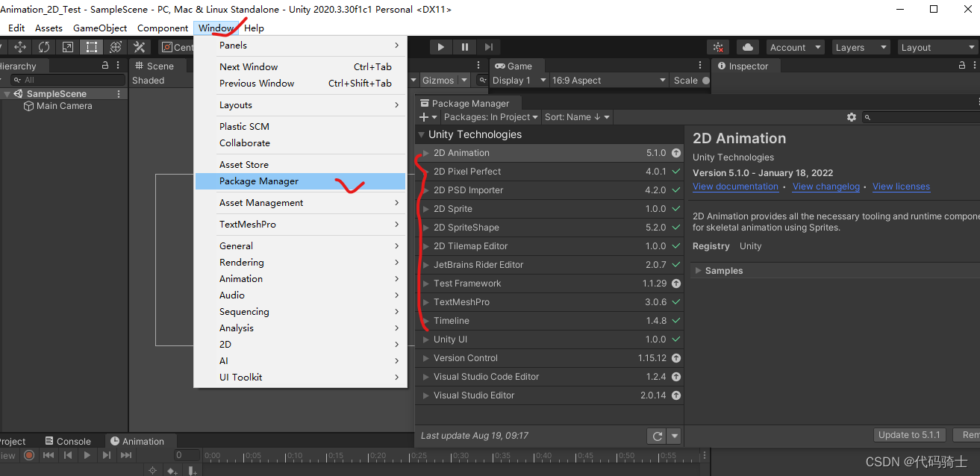
Task: Click View documentation link
Action: coord(735,187)
